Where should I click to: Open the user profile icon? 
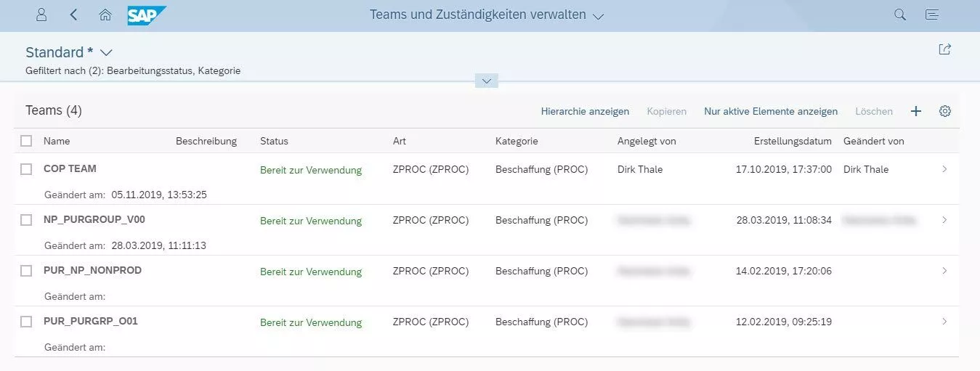(41, 15)
